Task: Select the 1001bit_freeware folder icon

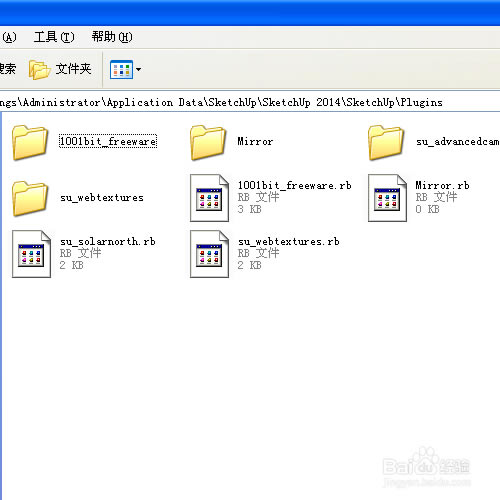Action: coord(30,142)
